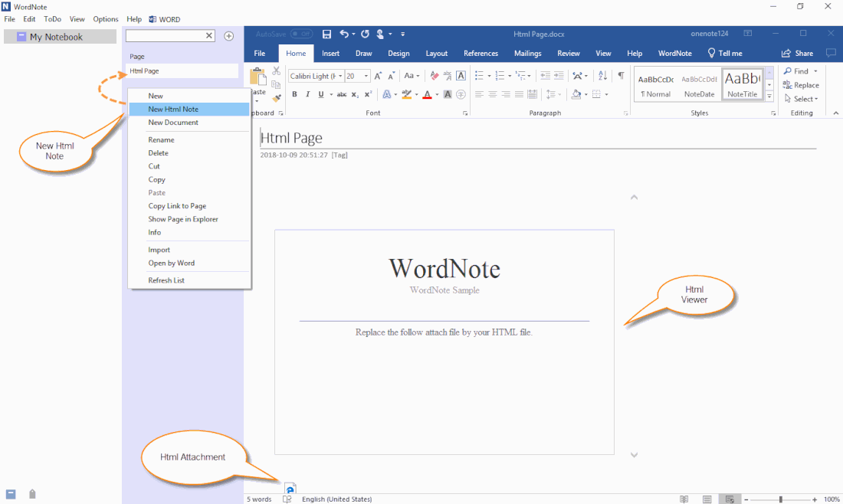Screen dimensions: 843x504
Task: Collapse the ribbon
Action: pos(836,113)
